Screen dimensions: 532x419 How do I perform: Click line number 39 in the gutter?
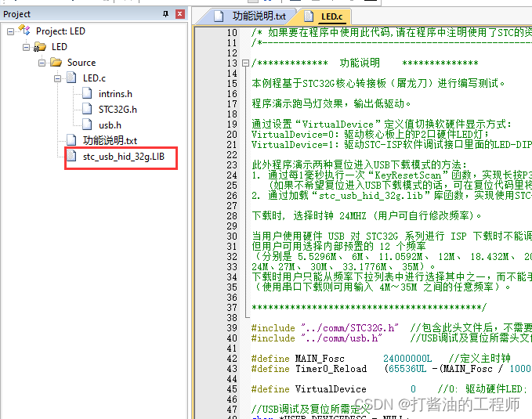(x=232, y=328)
